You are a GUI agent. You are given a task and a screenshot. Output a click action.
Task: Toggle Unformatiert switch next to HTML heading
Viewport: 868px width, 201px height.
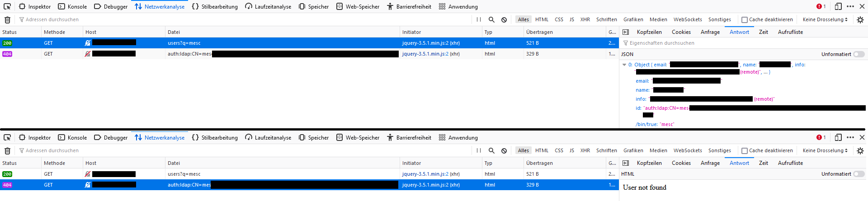(859, 174)
